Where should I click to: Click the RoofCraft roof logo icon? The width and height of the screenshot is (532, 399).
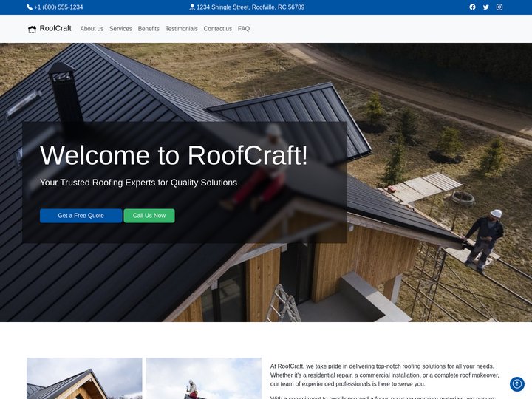[32, 29]
